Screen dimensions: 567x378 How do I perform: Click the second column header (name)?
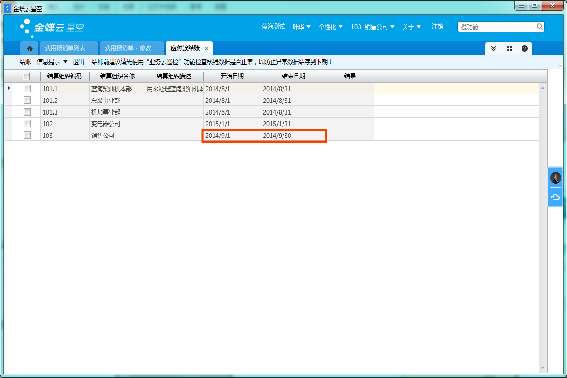click(x=117, y=76)
